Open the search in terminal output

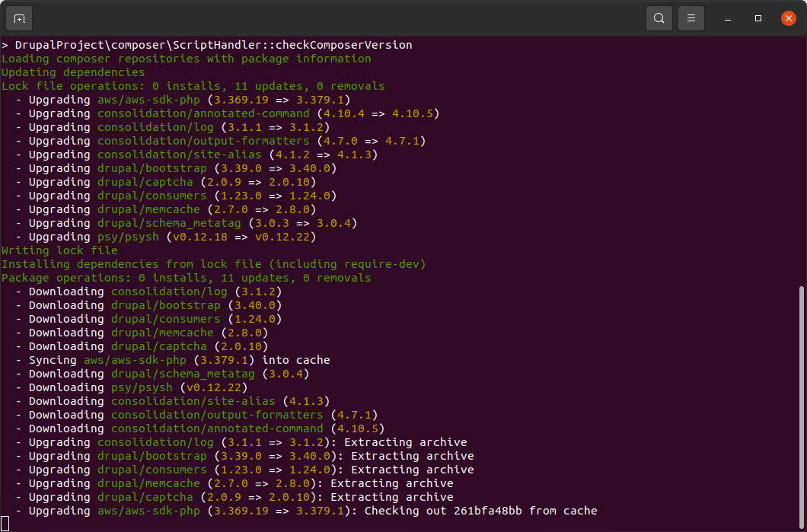(x=659, y=18)
